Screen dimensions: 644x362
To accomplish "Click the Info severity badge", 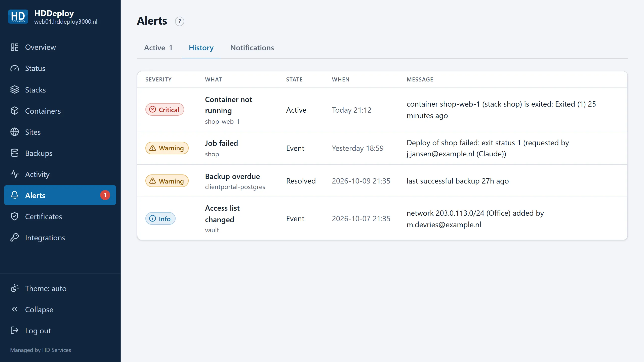I will (x=160, y=219).
